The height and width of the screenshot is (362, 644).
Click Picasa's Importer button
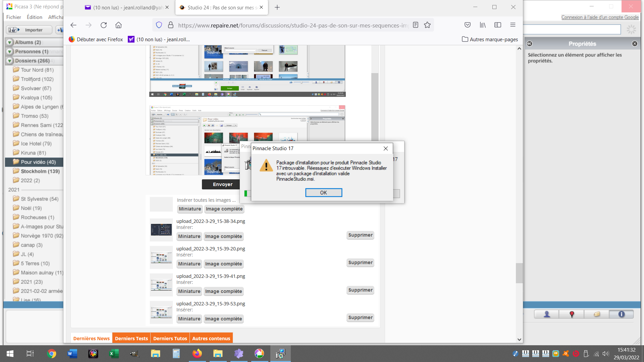pos(29,30)
